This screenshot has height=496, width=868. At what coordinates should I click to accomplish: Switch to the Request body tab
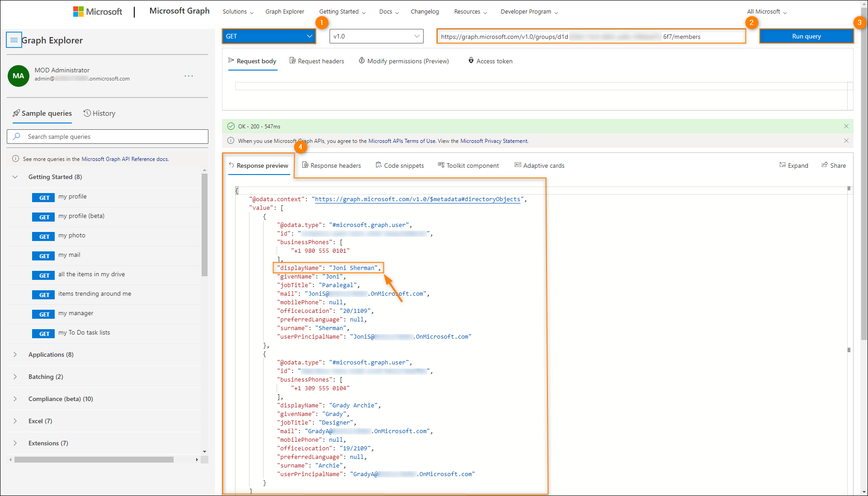tap(252, 61)
